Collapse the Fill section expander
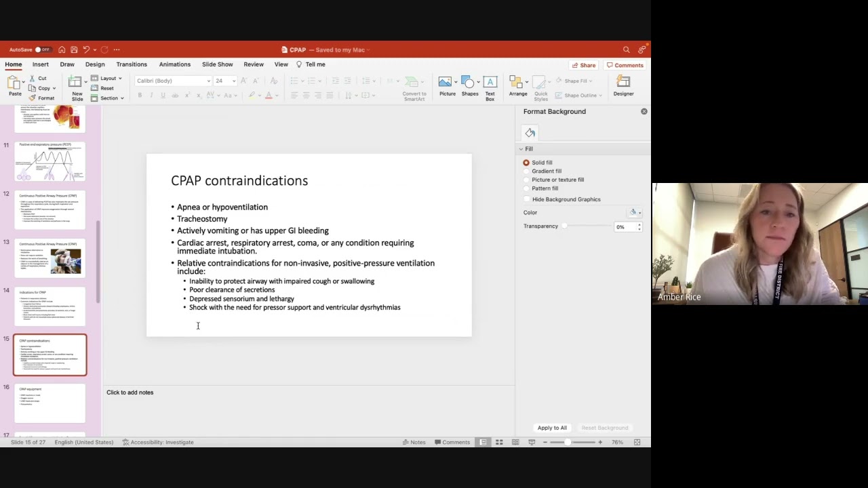Viewport: 868px width, 488px height. click(x=521, y=149)
